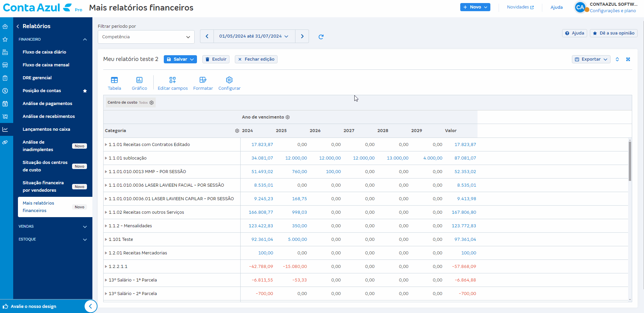The image size is (644, 313).
Task: Open the store icon in left rail
Action: [x=5, y=65]
